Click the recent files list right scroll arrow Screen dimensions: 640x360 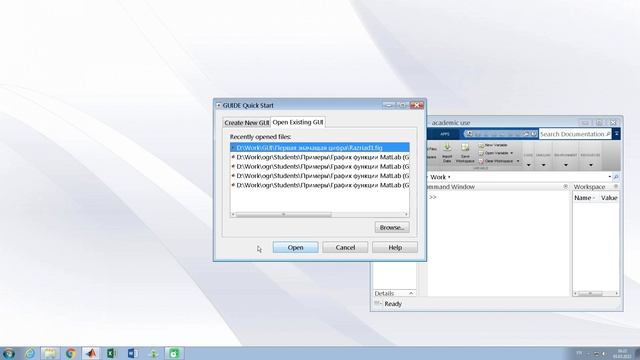[406, 214]
